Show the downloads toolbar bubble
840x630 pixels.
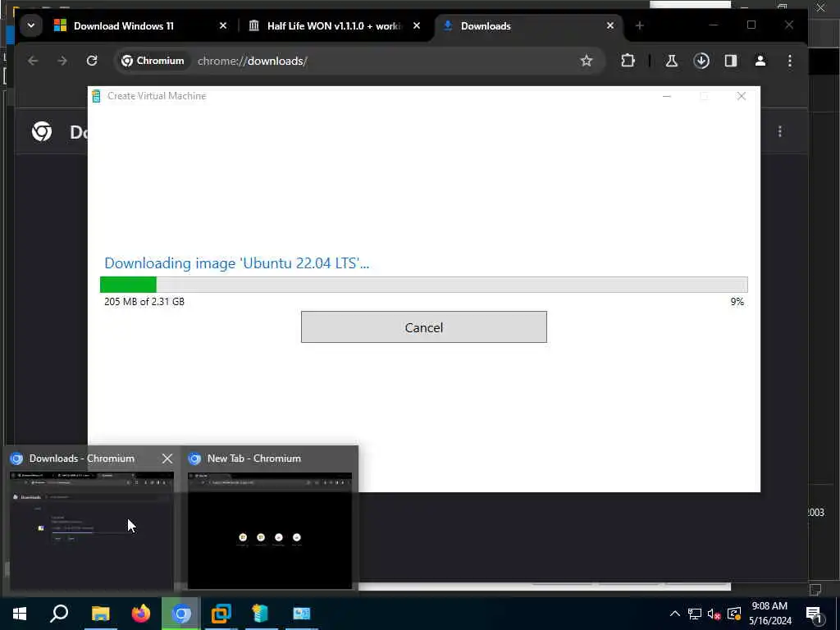click(701, 61)
